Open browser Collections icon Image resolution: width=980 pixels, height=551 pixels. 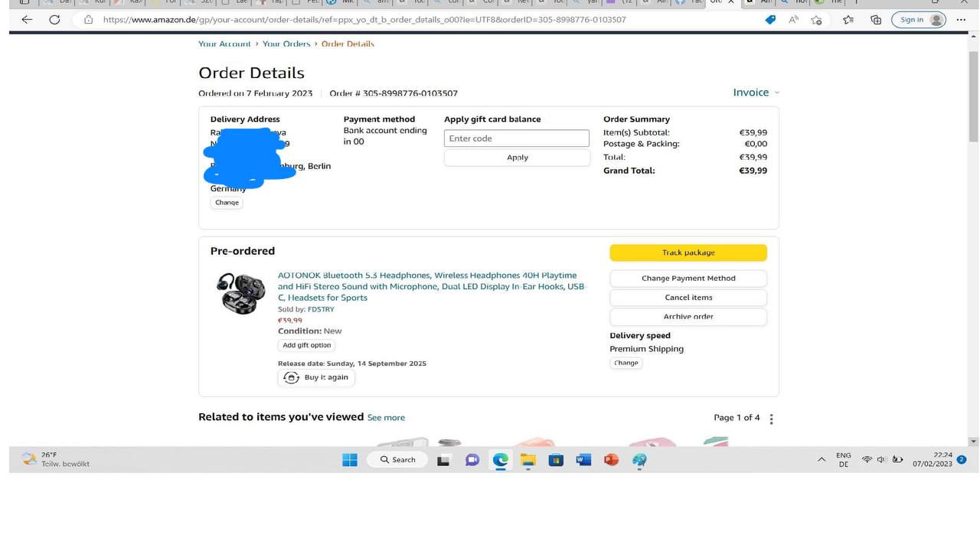coord(876,20)
